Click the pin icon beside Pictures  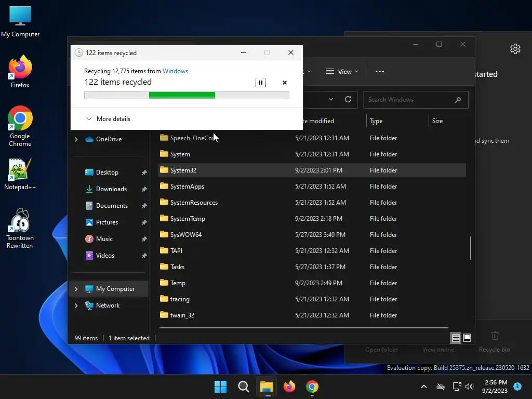[x=144, y=222]
